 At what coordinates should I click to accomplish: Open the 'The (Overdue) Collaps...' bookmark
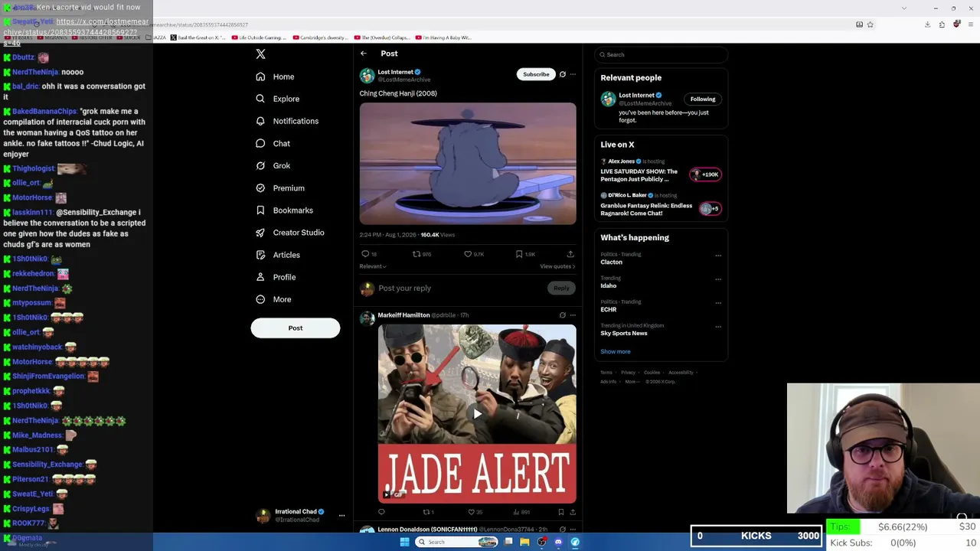pyautogui.click(x=381, y=37)
